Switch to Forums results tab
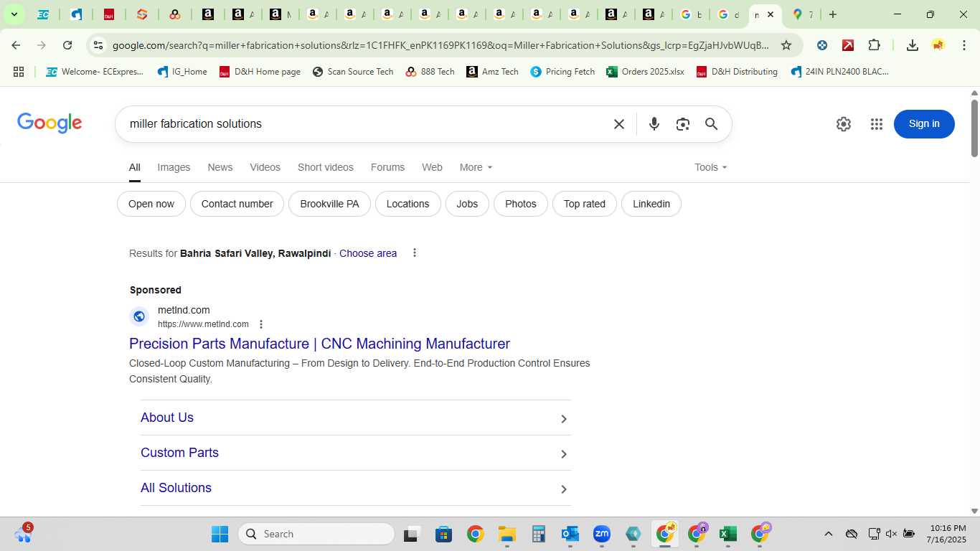 pyautogui.click(x=387, y=167)
